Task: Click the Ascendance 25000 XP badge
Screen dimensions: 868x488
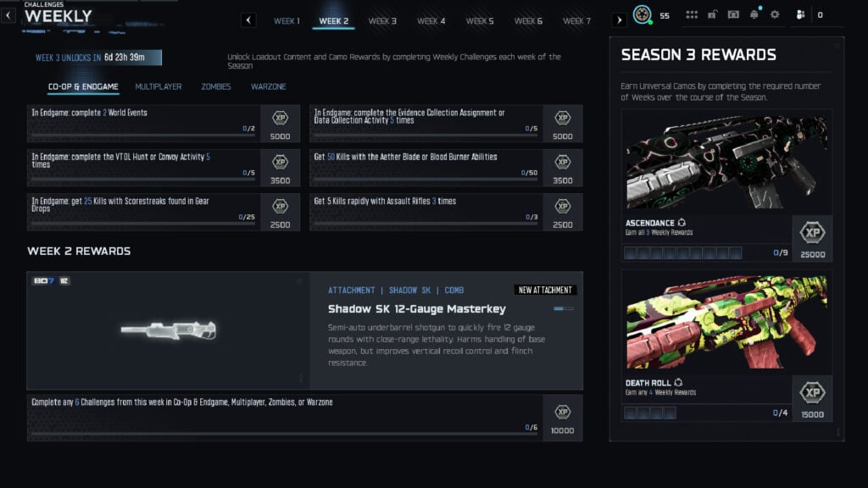Action: coord(812,238)
